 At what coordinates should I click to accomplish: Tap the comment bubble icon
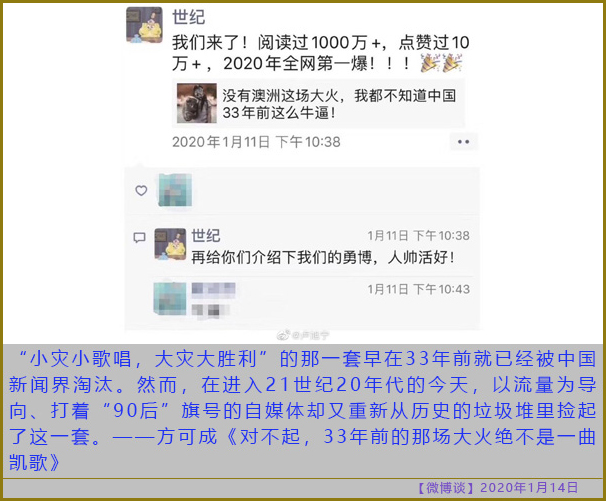[139, 237]
